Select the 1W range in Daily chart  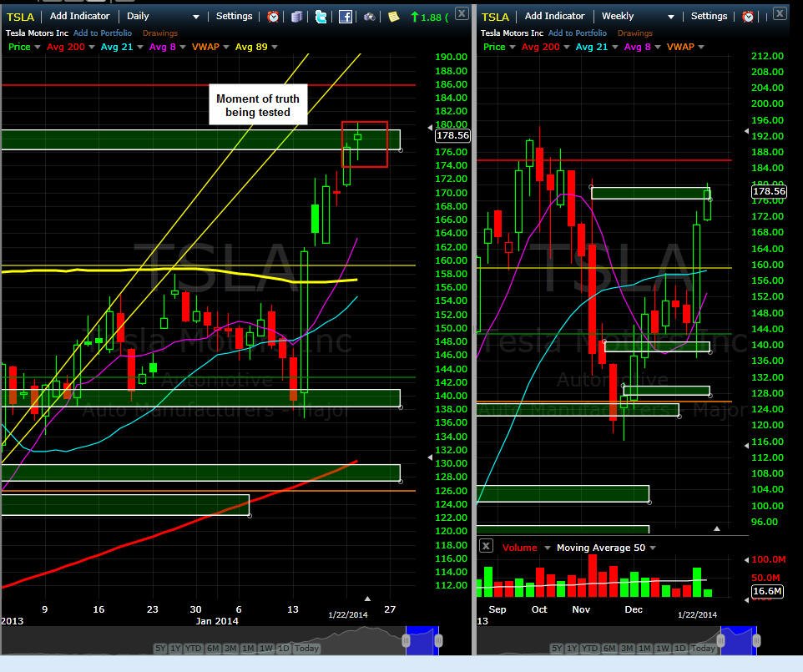[266, 649]
